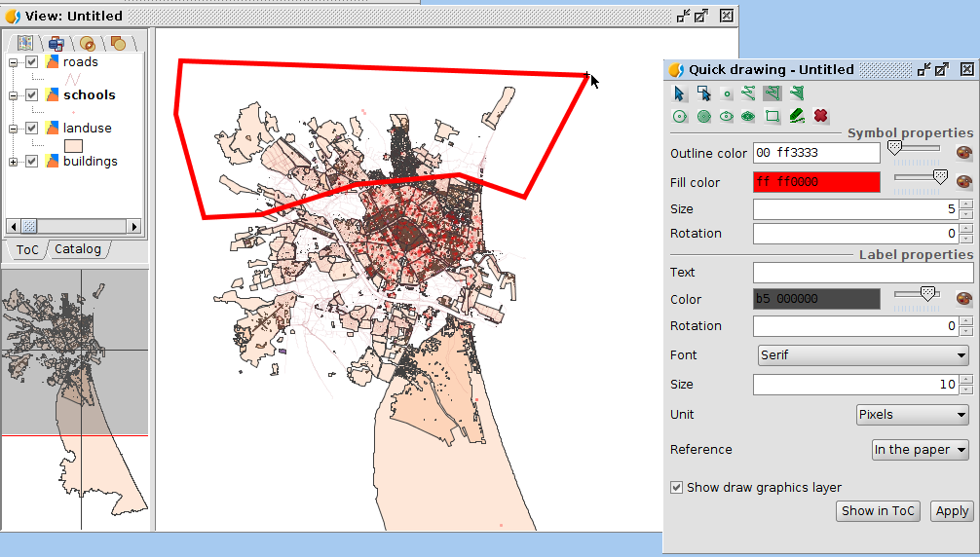Screen dimensions: 980x557
Task: Toggle the landuse layer checkbox
Action: 32,129
